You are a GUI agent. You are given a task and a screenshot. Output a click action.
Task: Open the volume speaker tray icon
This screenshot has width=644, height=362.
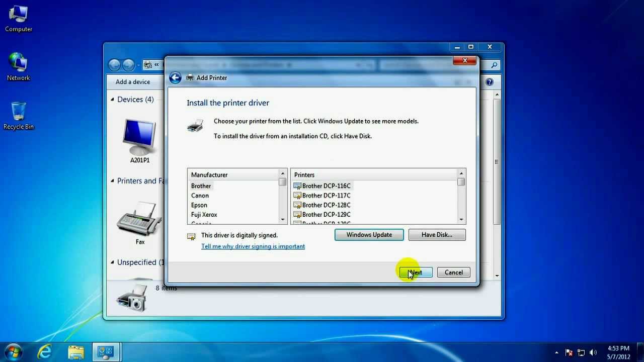click(593, 352)
